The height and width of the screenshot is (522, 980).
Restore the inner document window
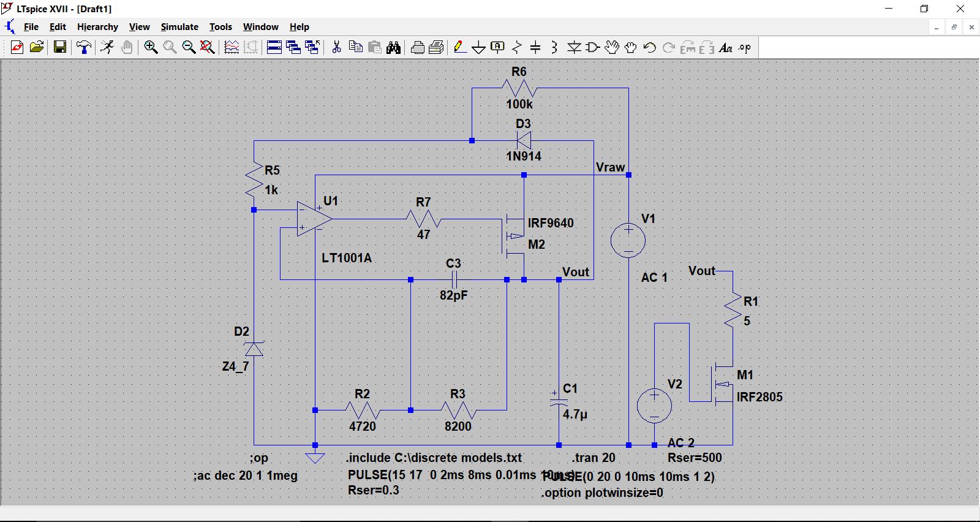tap(954, 27)
